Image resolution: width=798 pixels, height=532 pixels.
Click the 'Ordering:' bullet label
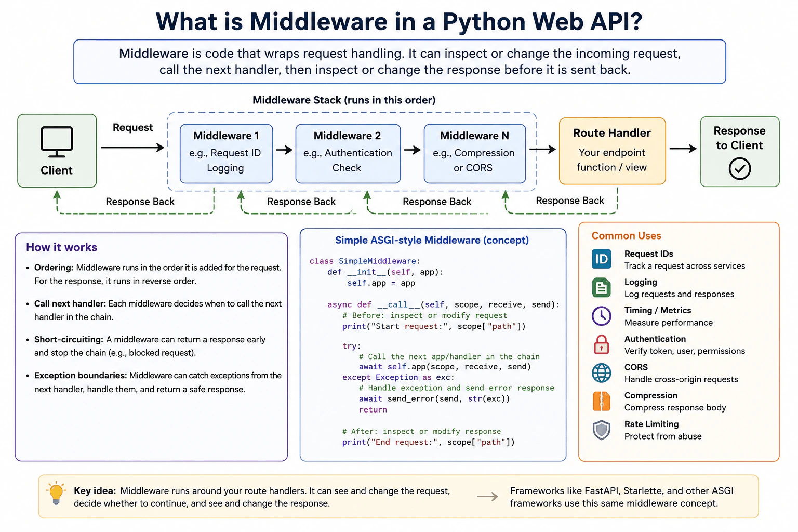coord(54,268)
